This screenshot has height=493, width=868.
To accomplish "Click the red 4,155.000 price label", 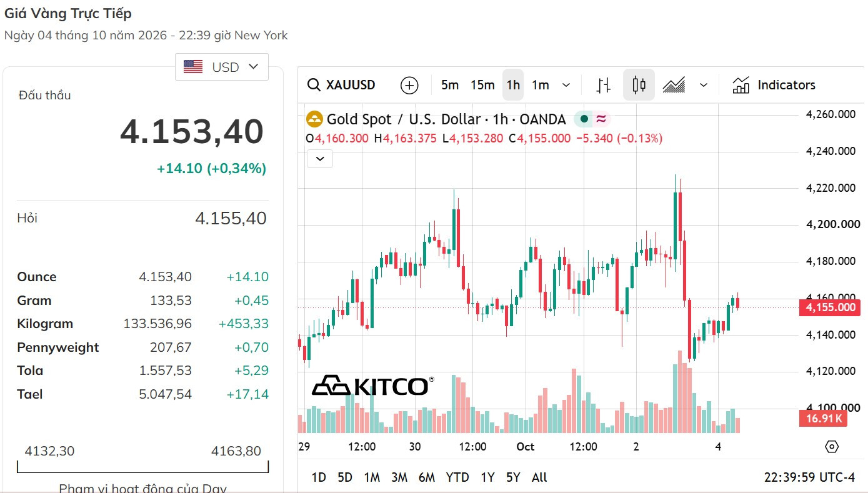I will [x=830, y=307].
